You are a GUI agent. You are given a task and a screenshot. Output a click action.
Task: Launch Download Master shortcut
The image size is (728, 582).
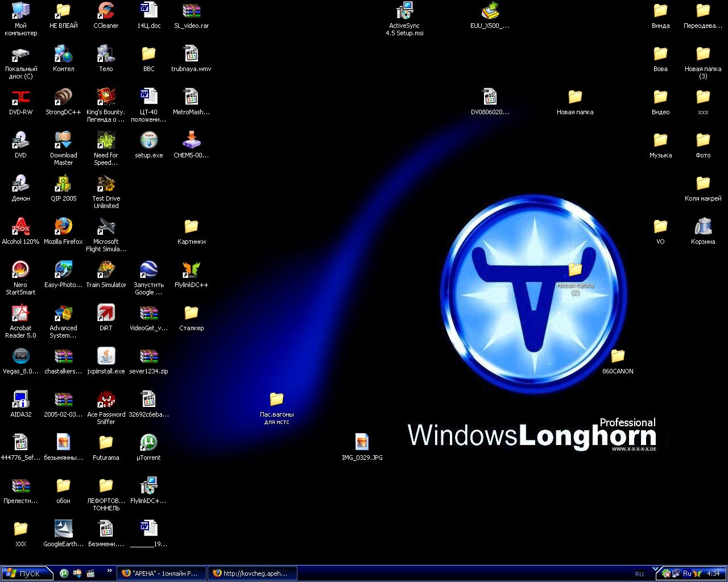[63, 148]
